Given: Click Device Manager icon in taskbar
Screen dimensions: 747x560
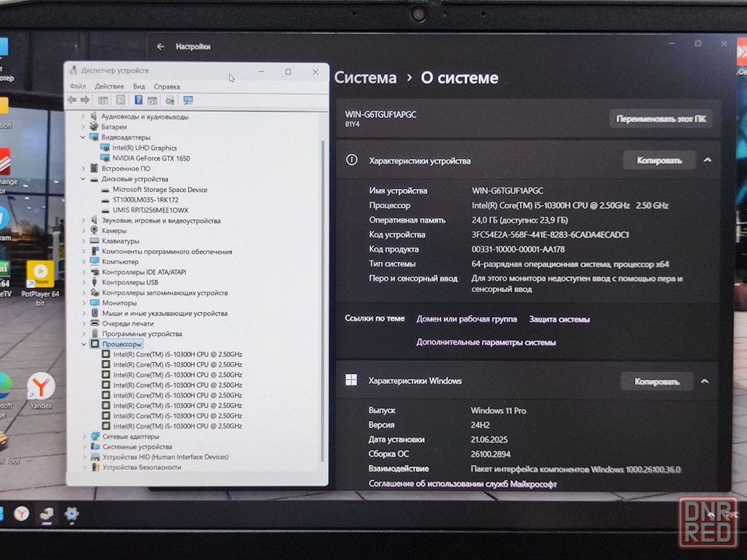Looking at the screenshot, I should [x=46, y=514].
